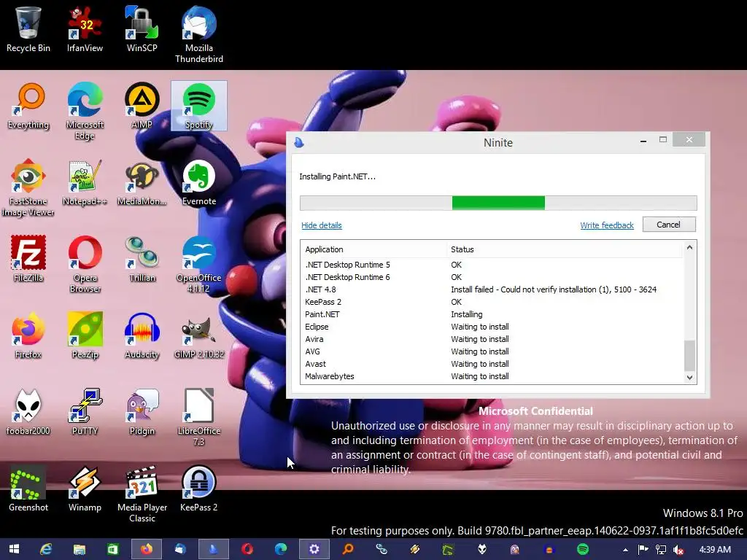Select the foobar2000 desktop shortcut
The height and width of the screenshot is (560, 747).
coord(28,413)
